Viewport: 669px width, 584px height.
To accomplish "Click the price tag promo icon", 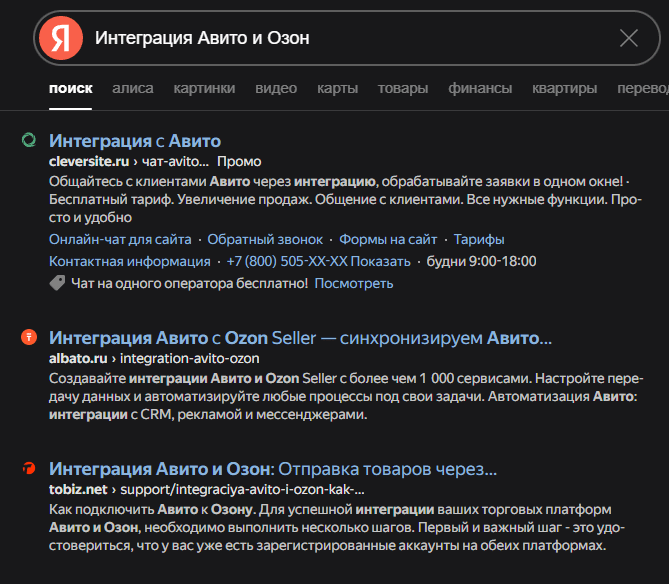I will point(58,283).
